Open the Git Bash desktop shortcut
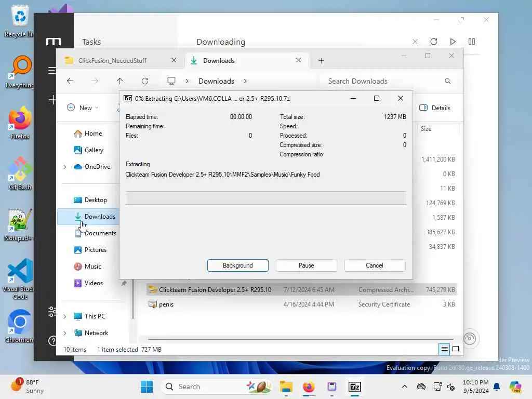 pos(20,174)
